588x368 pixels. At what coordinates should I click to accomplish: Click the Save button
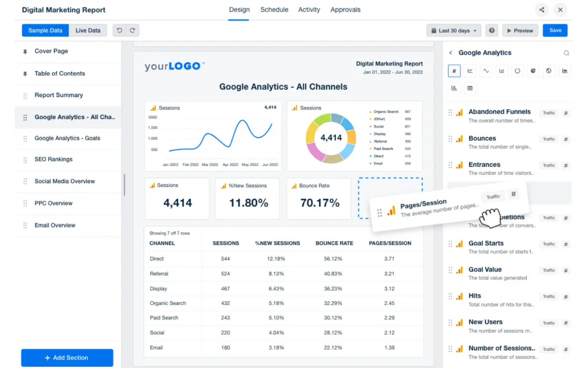(x=555, y=30)
